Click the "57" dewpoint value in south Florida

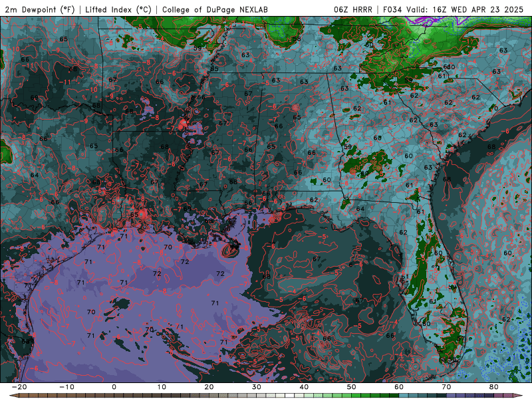[460, 338]
